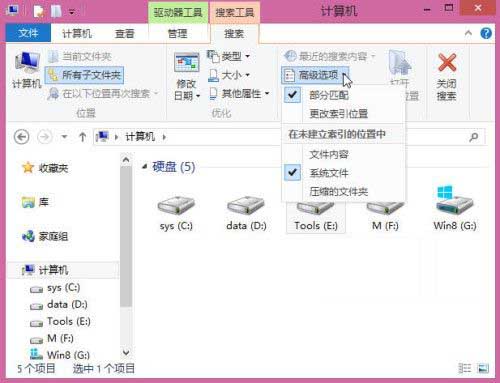Open the 其他属性 filter dropdown

(x=239, y=94)
